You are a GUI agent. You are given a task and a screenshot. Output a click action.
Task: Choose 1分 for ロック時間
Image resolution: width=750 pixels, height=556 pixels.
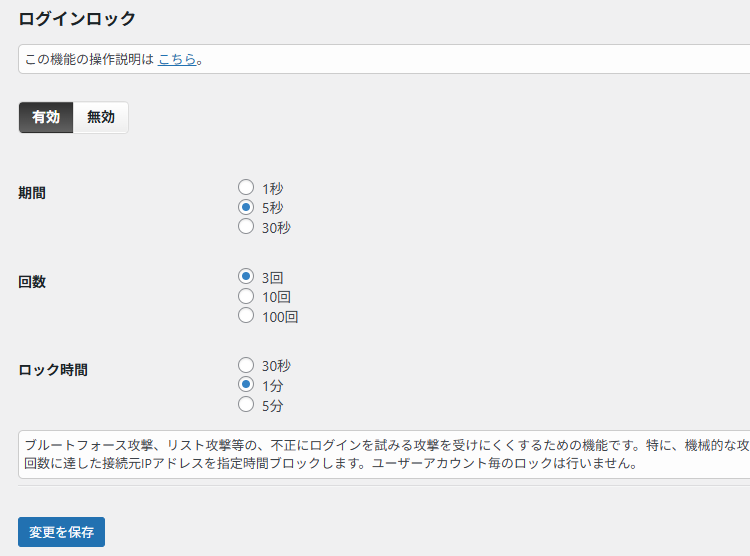(x=246, y=385)
